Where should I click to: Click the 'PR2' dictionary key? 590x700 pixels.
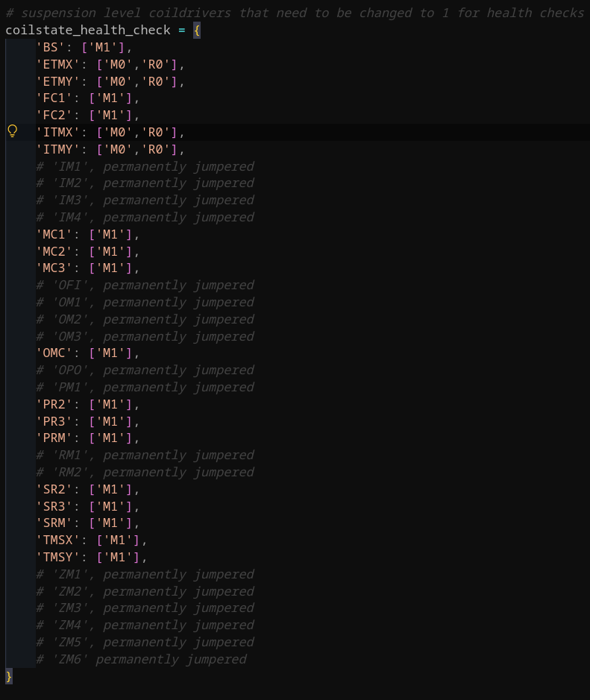(54, 404)
